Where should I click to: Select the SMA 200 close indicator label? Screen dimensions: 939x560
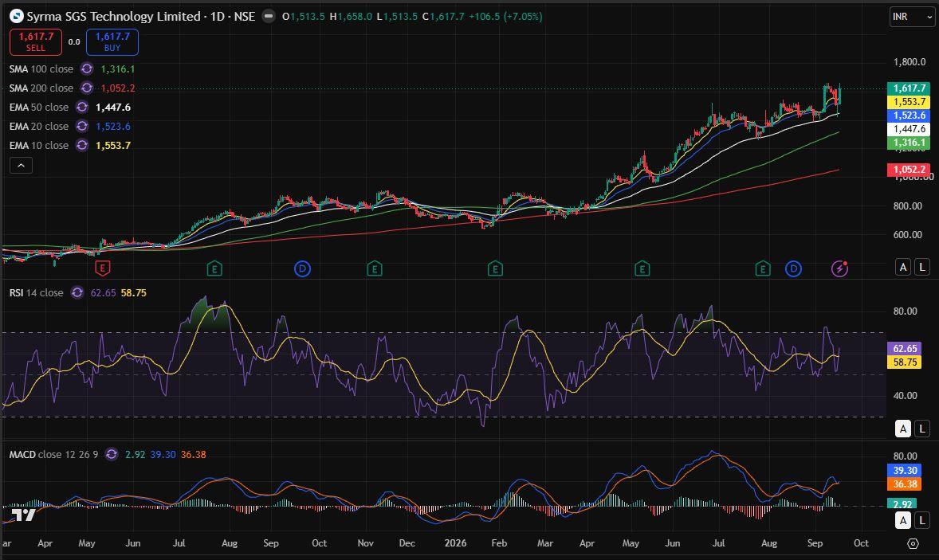click(x=41, y=88)
